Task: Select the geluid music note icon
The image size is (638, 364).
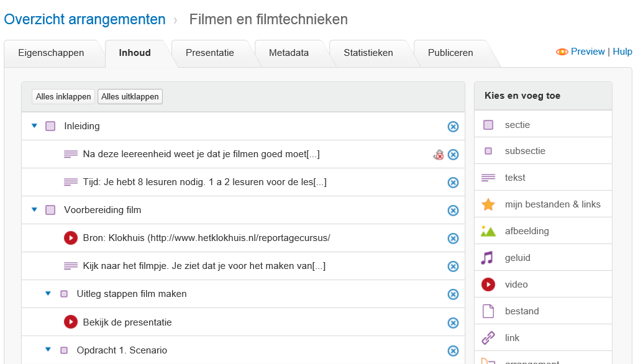Action: (488, 258)
